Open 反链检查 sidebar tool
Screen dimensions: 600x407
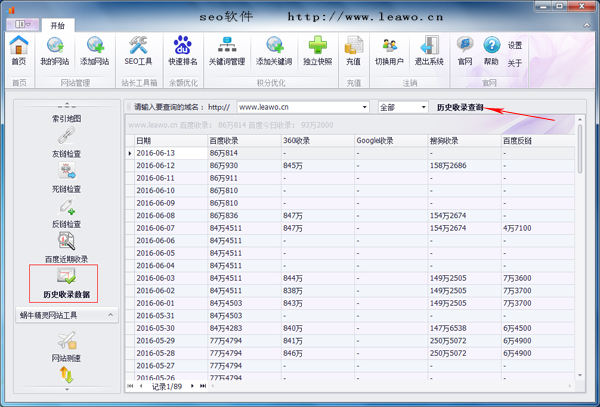coord(67,212)
